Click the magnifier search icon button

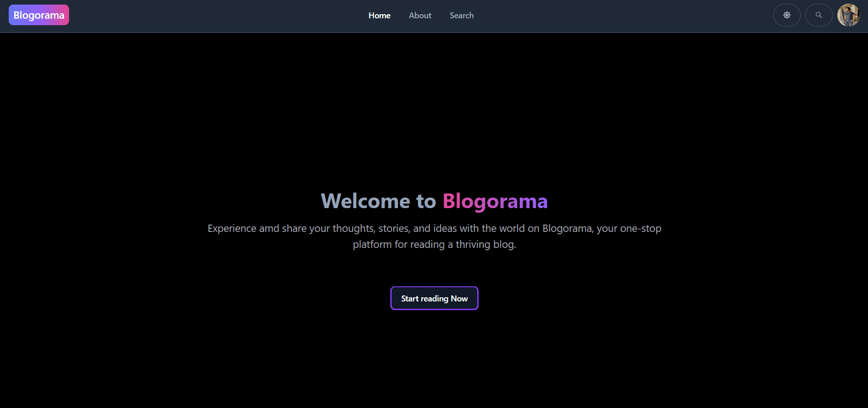click(x=819, y=15)
